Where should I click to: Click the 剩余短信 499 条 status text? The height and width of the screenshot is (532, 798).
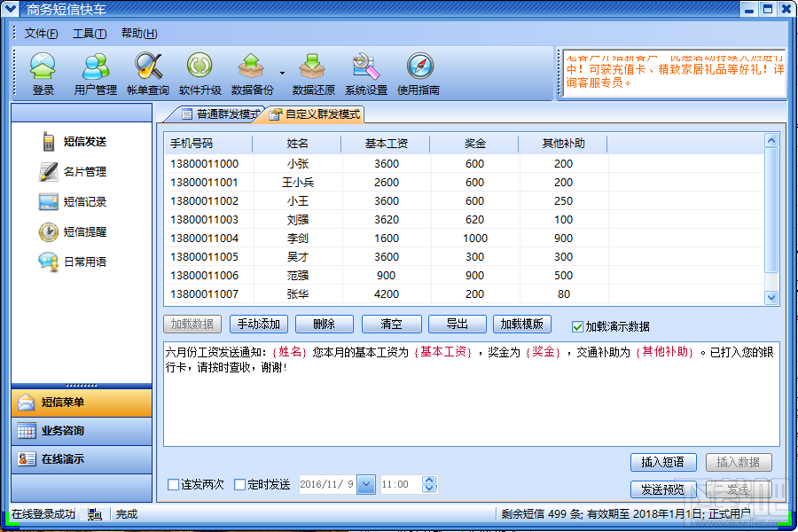point(542,514)
